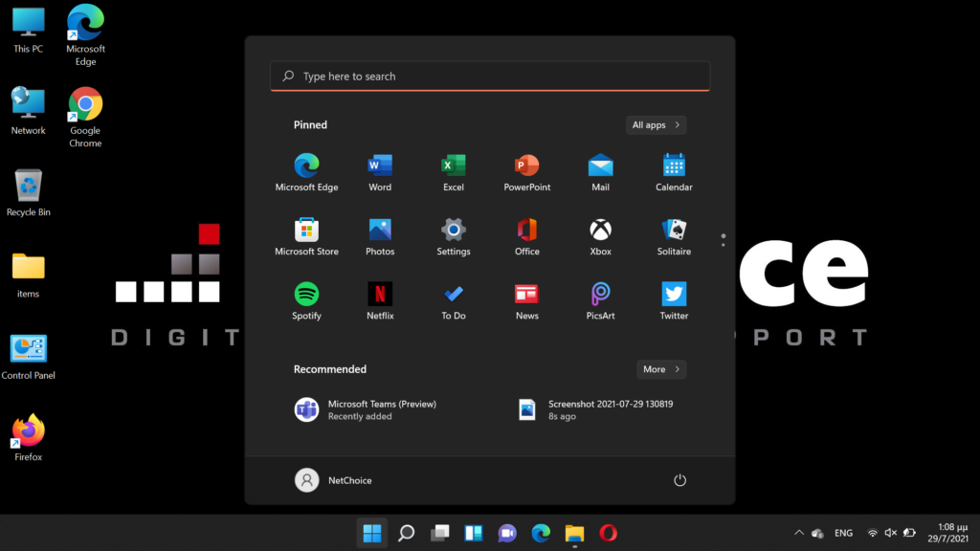Click the battery tray icon
980x551 pixels.
[x=909, y=533]
